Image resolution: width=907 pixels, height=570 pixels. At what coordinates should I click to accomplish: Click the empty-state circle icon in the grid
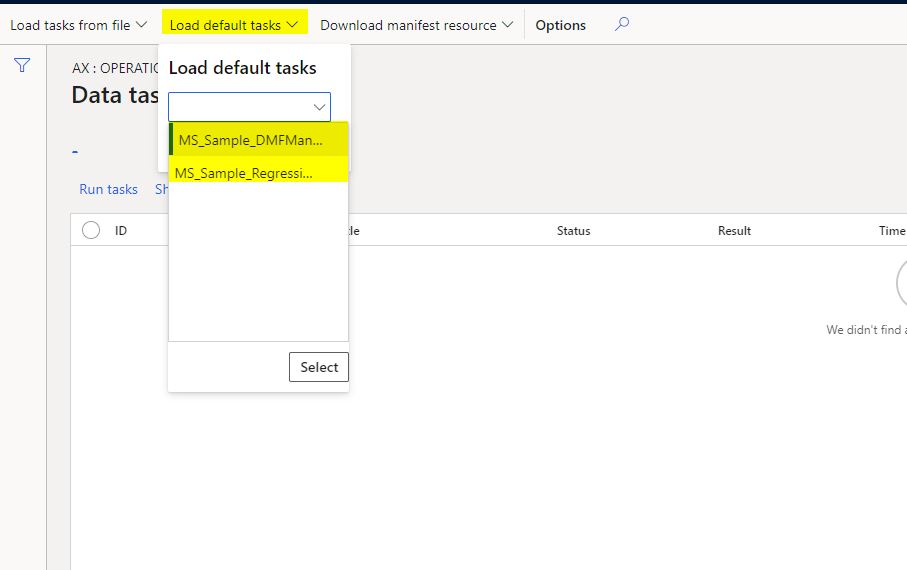click(900, 285)
